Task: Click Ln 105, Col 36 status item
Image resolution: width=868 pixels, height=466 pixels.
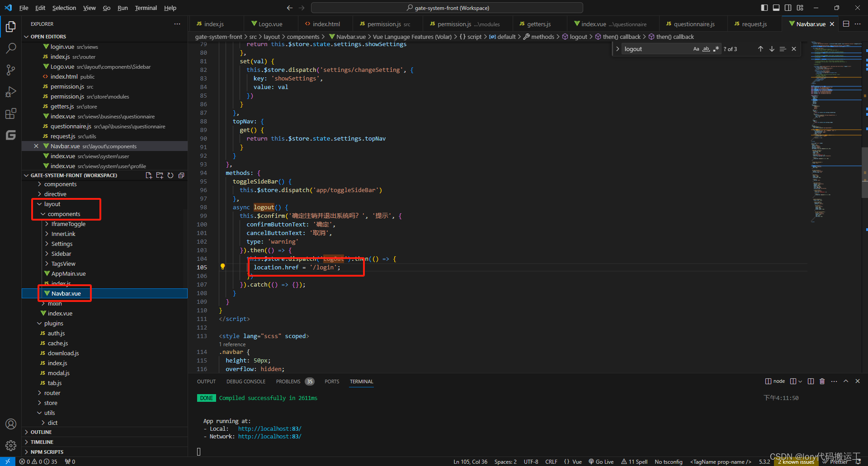Action: click(470, 461)
